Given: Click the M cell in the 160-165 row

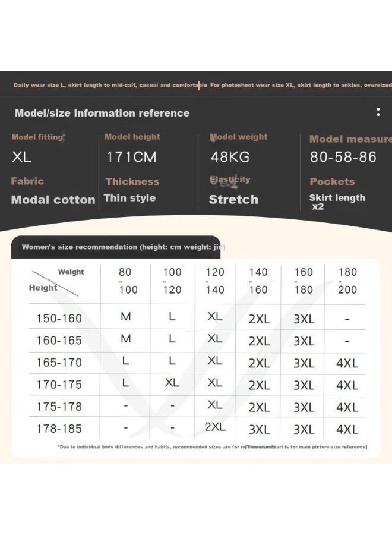Looking at the screenshot, I should [x=126, y=338].
